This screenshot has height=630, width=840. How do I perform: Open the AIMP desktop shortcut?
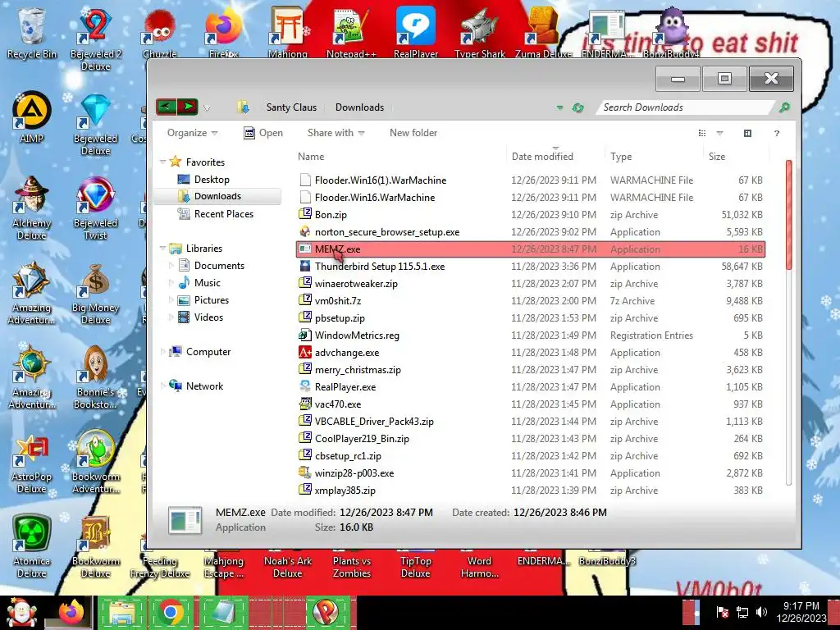[32, 116]
